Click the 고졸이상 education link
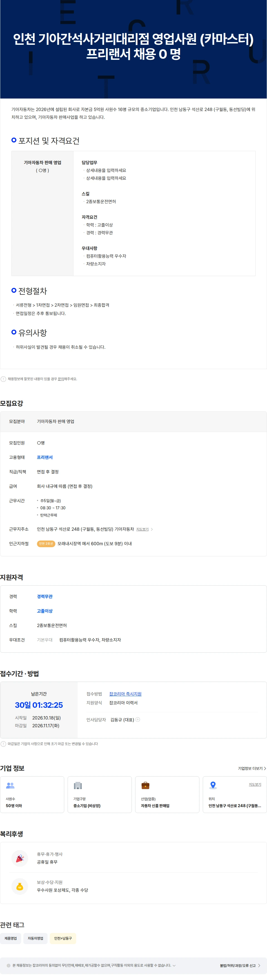This screenshot has width=267, height=980. [44, 611]
